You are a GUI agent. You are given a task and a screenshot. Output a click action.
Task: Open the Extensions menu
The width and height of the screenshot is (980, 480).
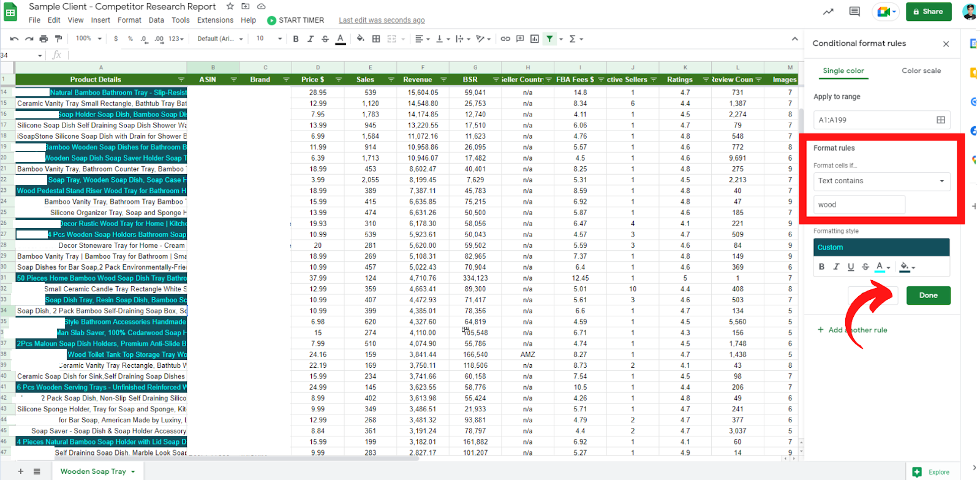click(x=215, y=20)
